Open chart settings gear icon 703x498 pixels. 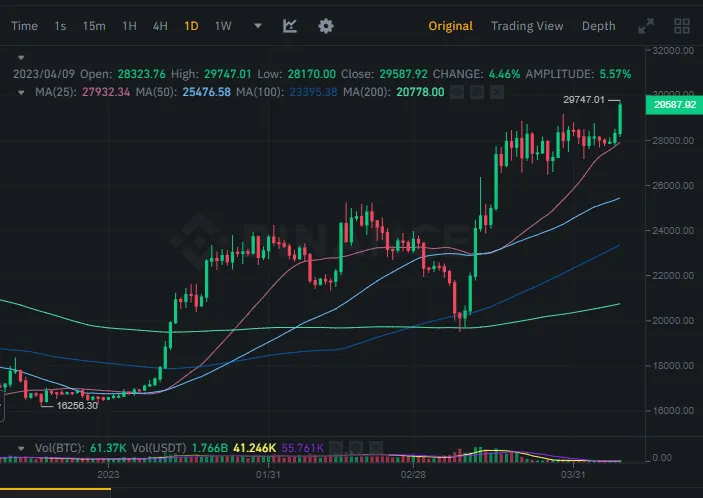click(326, 26)
